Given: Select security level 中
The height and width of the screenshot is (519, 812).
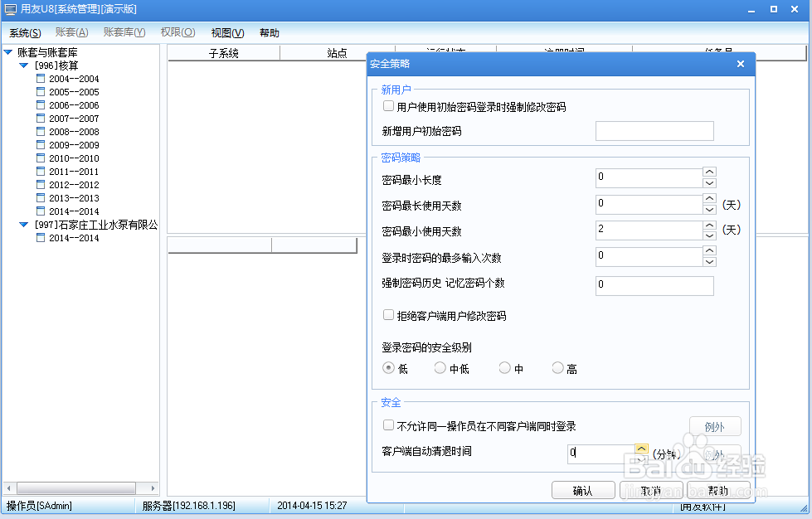Looking at the screenshot, I should (x=504, y=368).
